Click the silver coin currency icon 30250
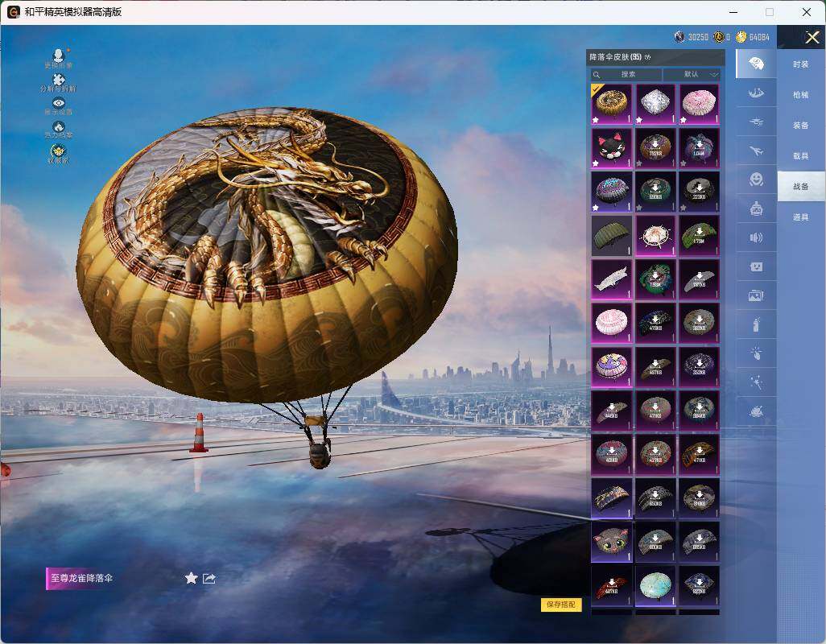This screenshot has width=826, height=644. 679,37
